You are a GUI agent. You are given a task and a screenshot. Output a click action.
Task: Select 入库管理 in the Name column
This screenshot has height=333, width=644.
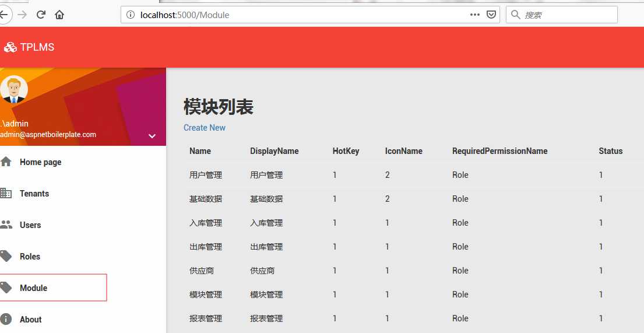click(206, 223)
